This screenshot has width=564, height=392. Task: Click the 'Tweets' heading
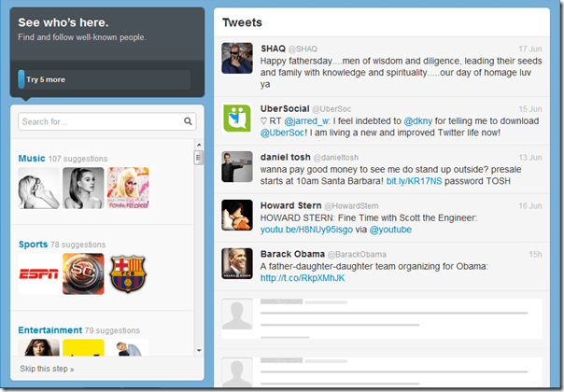242,22
